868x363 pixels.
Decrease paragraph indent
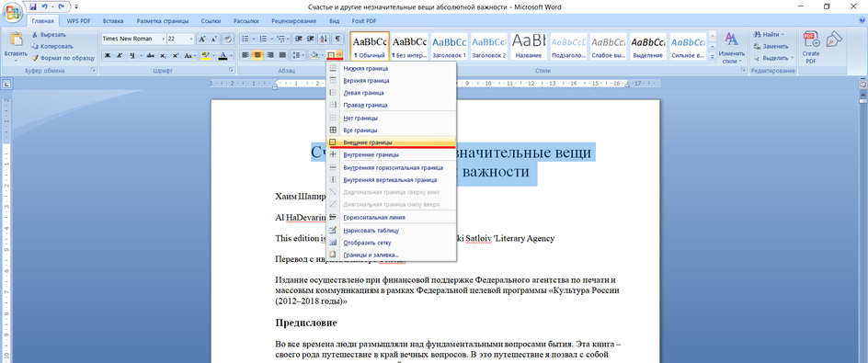click(x=298, y=40)
